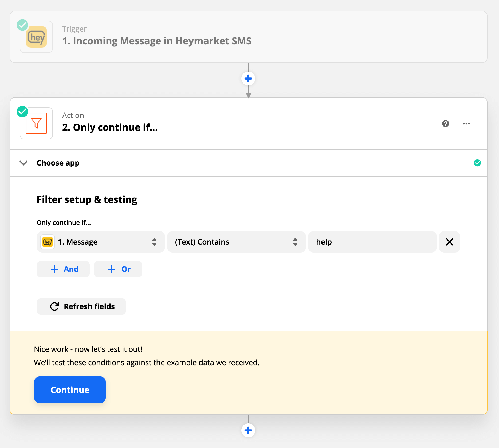This screenshot has width=499, height=448.
Task: Open the Heymarket SMS trigger app icon
Action: point(36,37)
